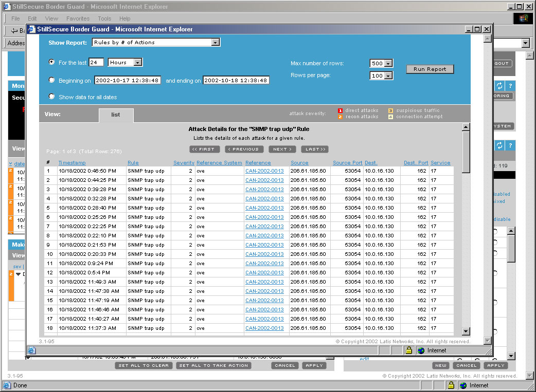
Task: Open CAN-2002-0013 reference link in row 1
Action: coord(264,171)
